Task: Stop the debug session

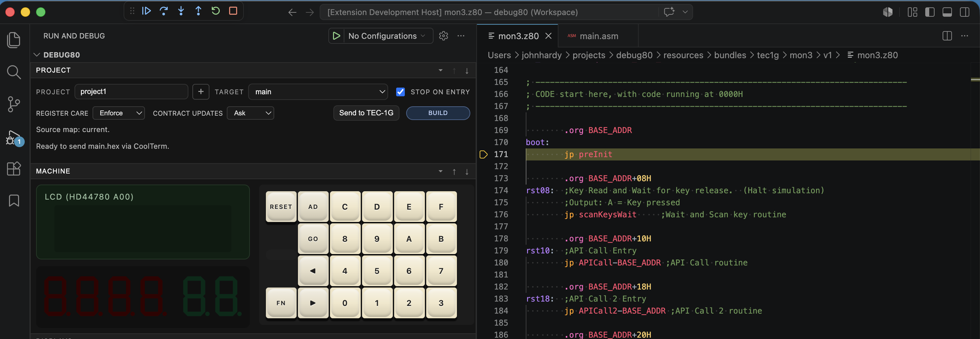Action: pos(233,11)
